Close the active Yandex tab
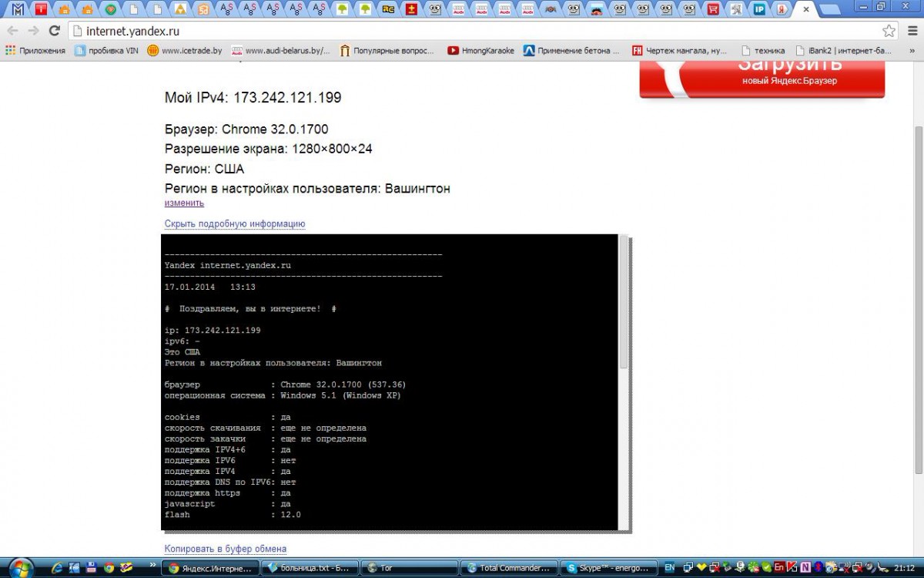The height and width of the screenshot is (578, 924). click(805, 9)
